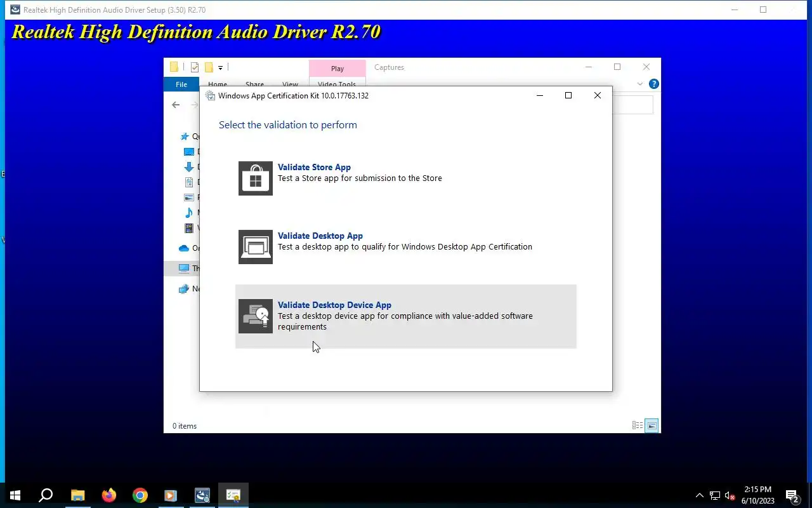Image resolution: width=812 pixels, height=508 pixels.
Task: Open the Windows Start menu
Action: click(15, 495)
